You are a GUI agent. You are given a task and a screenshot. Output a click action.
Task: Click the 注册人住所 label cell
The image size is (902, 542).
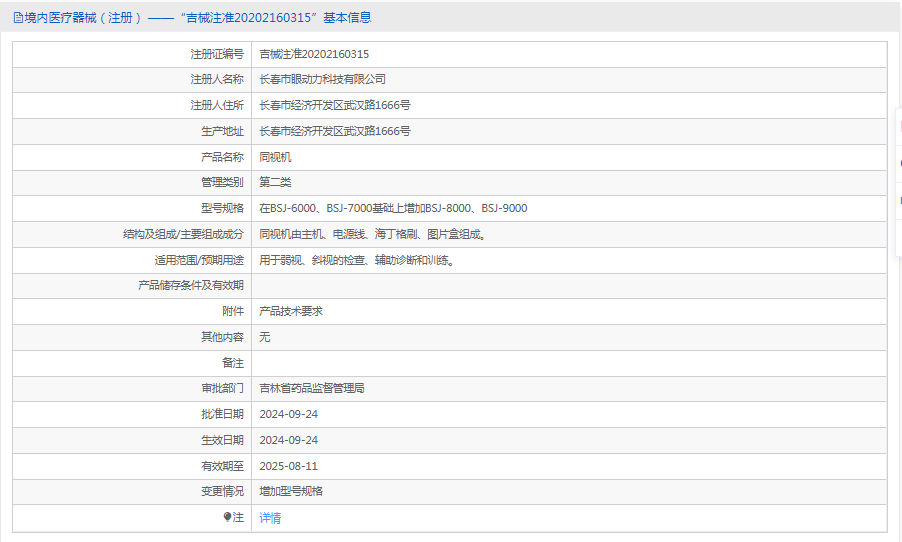tap(132, 105)
